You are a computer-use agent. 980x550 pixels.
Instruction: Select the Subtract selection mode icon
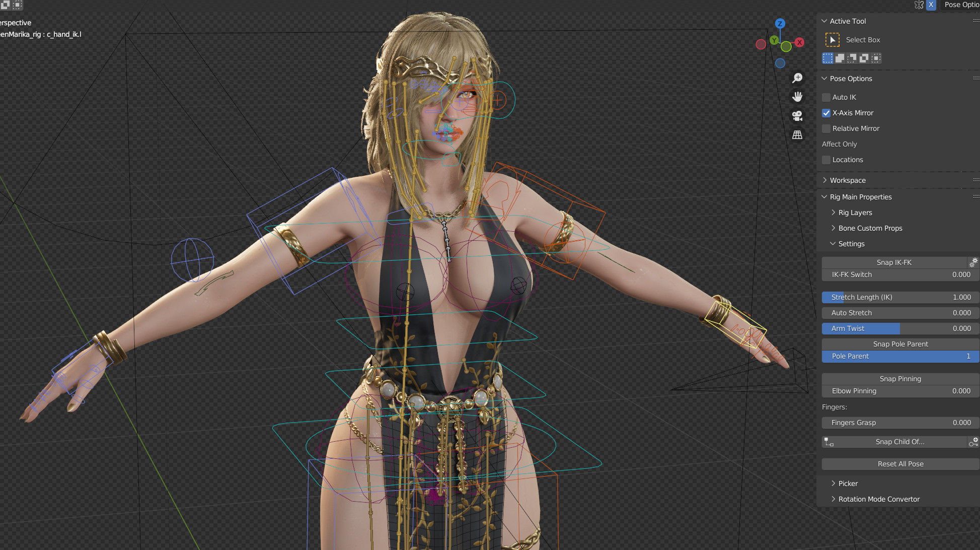pyautogui.click(x=852, y=58)
